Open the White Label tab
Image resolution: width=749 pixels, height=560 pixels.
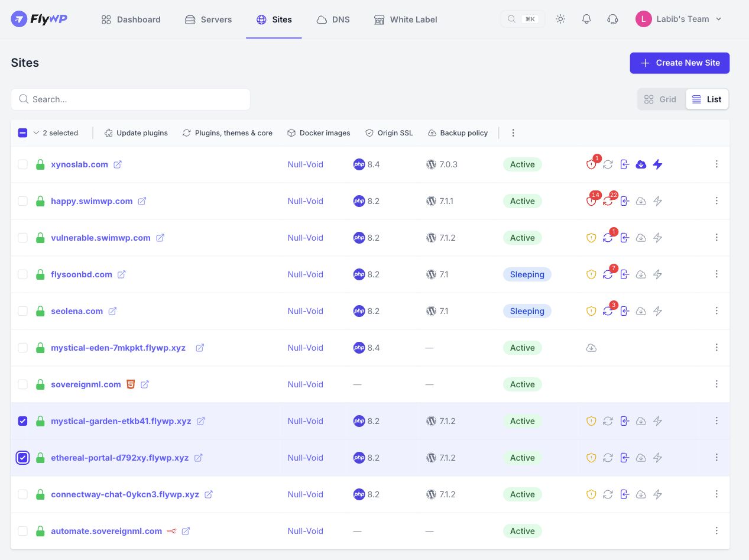click(x=406, y=20)
